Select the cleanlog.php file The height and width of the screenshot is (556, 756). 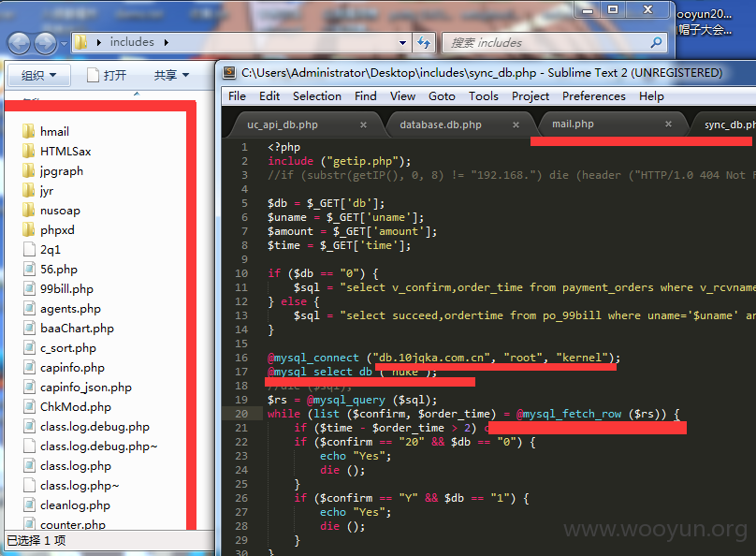tap(66, 505)
